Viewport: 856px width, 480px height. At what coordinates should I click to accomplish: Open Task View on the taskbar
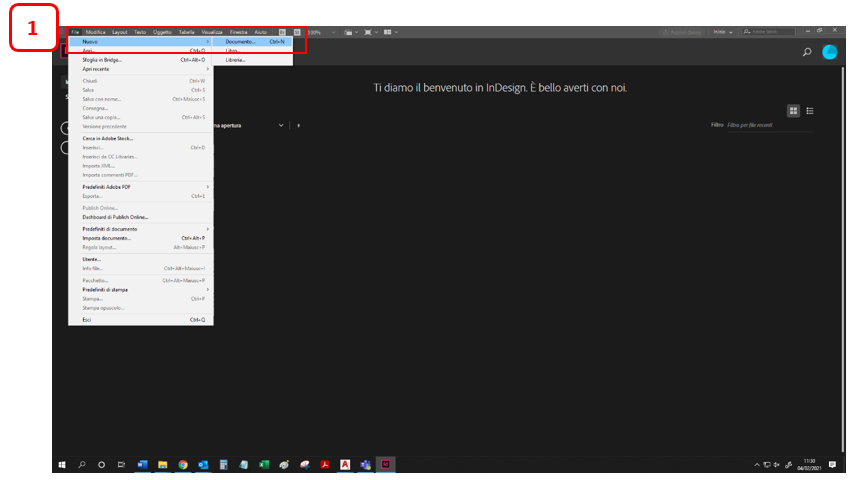click(121, 465)
